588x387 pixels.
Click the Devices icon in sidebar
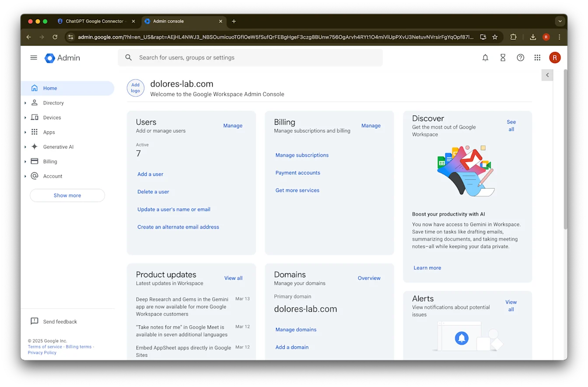click(x=35, y=117)
